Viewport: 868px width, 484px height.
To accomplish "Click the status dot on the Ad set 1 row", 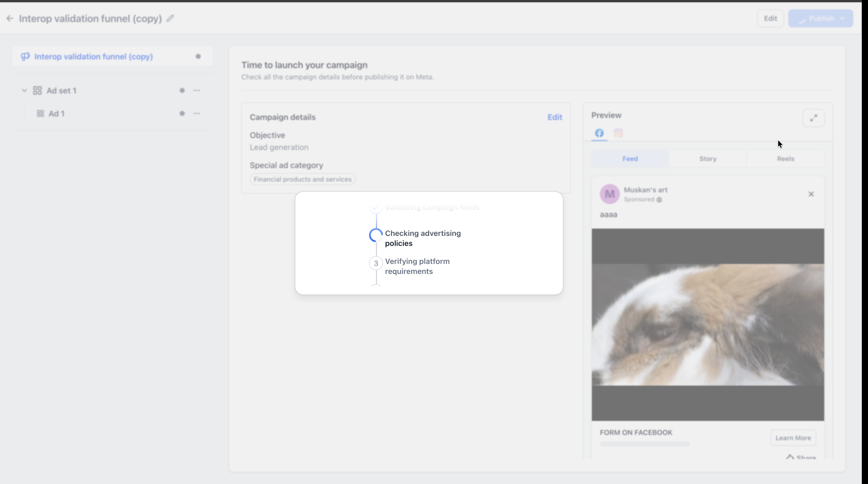I will tap(182, 90).
